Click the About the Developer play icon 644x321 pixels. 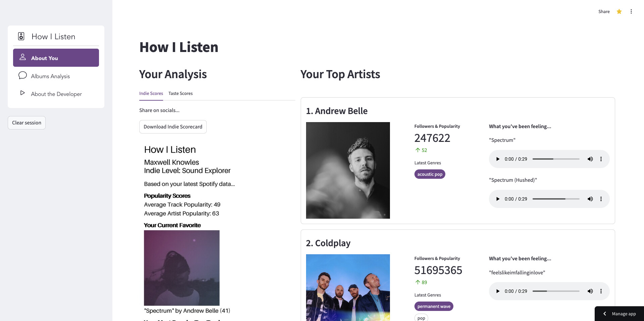[22, 93]
